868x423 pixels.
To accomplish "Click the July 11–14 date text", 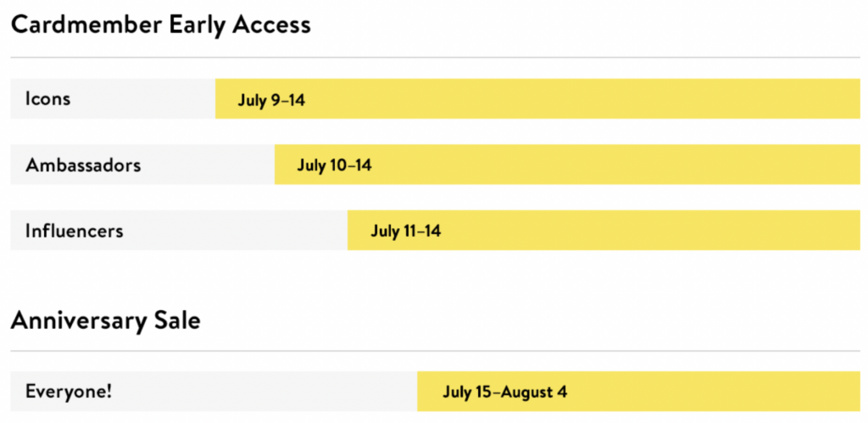I will [406, 231].
